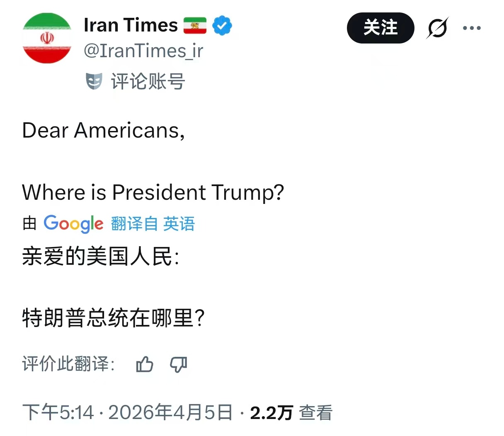The width and height of the screenshot is (504, 436).
Task: Give the translation a thumbs up
Action: pos(144,365)
